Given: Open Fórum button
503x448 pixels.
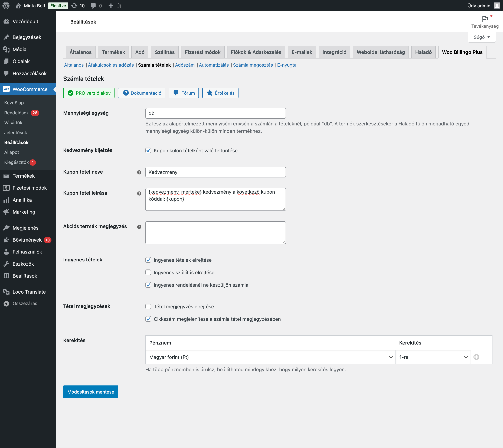Looking at the screenshot, I should coord(184,93).
